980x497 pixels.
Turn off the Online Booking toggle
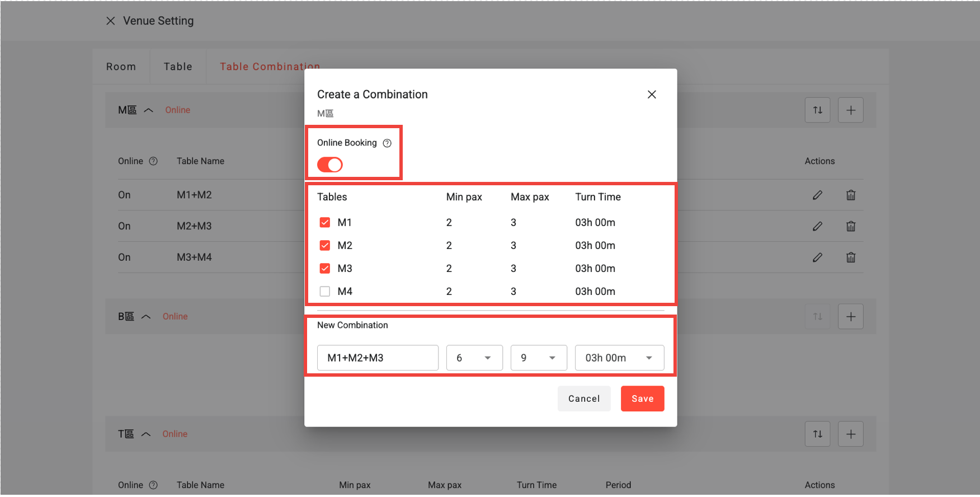330,165
